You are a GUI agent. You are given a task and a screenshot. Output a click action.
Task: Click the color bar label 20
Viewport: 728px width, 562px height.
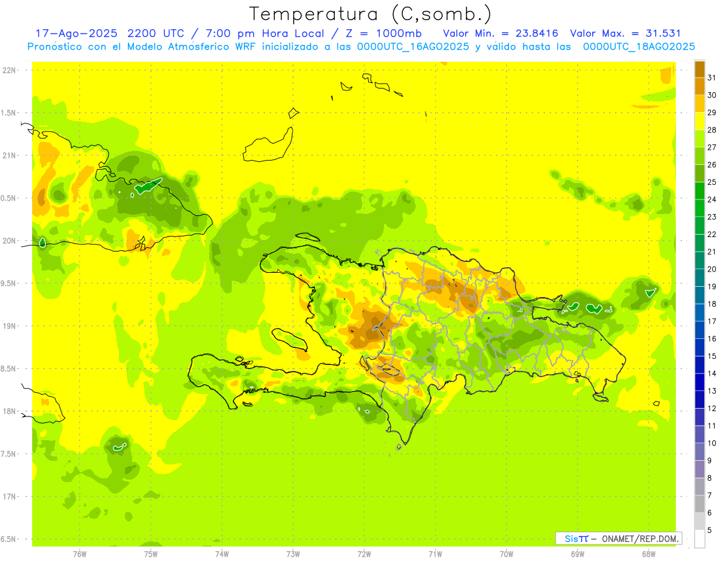pos(712,269)
